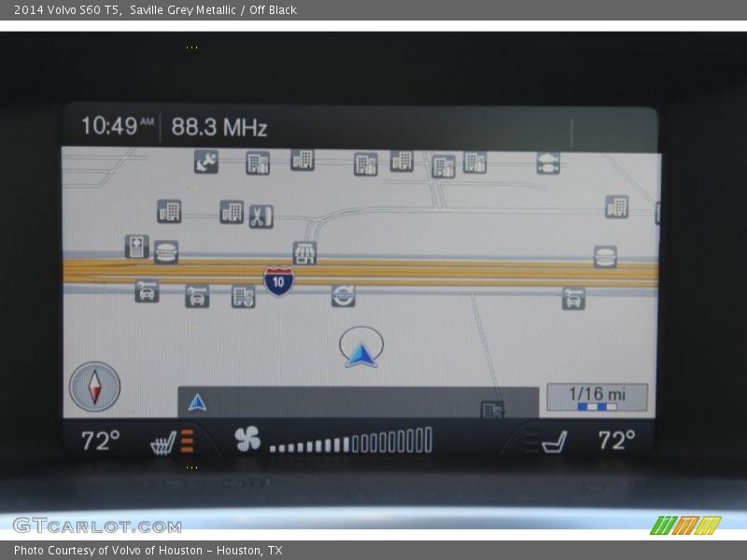Tap office building icon left of car POI

(x=474, y=161)
